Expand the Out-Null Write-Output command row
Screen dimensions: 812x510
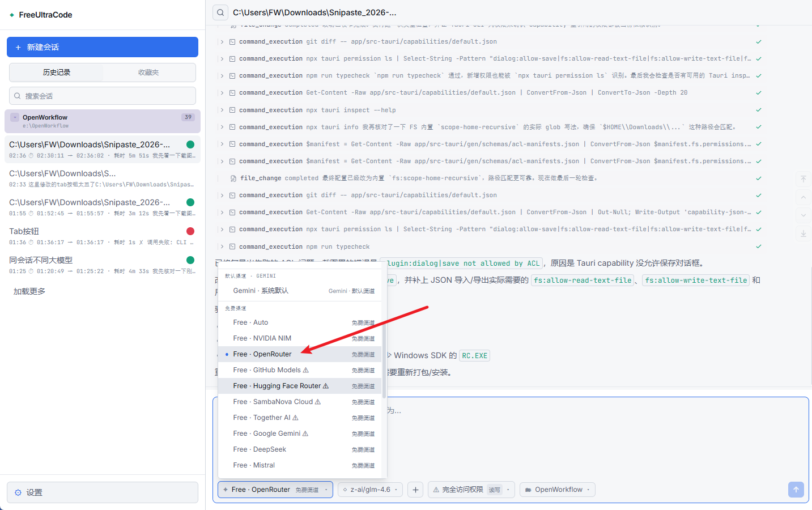(x=222, y=212)
